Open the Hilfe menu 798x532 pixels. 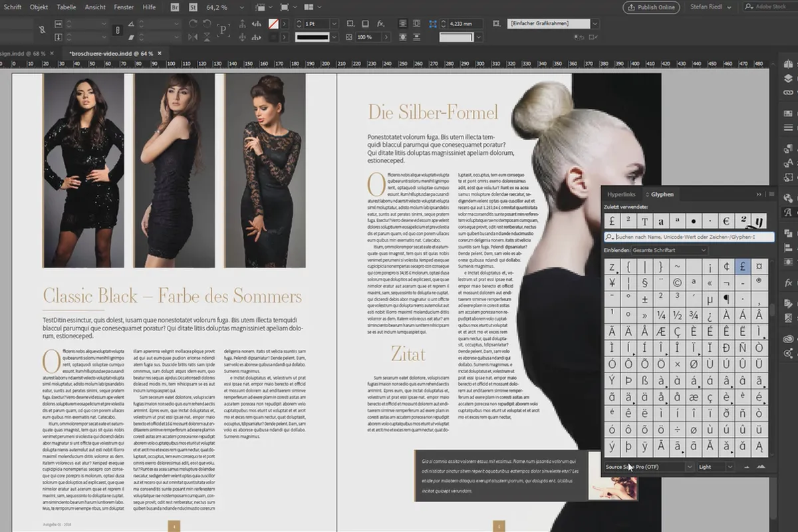[150, 7]
